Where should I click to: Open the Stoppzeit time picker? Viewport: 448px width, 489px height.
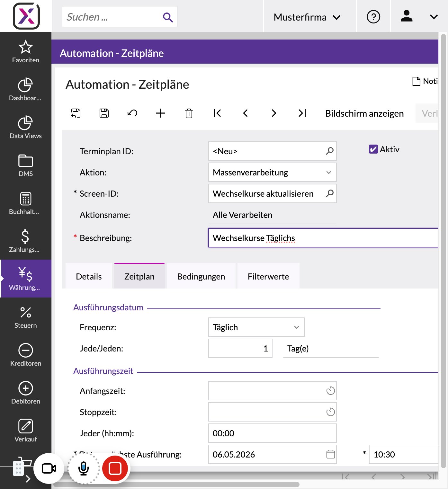(x=331, y=412)
